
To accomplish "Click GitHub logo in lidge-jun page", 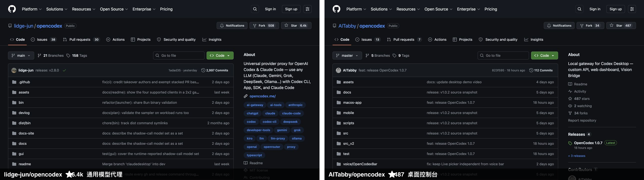I will coord(12,9).
